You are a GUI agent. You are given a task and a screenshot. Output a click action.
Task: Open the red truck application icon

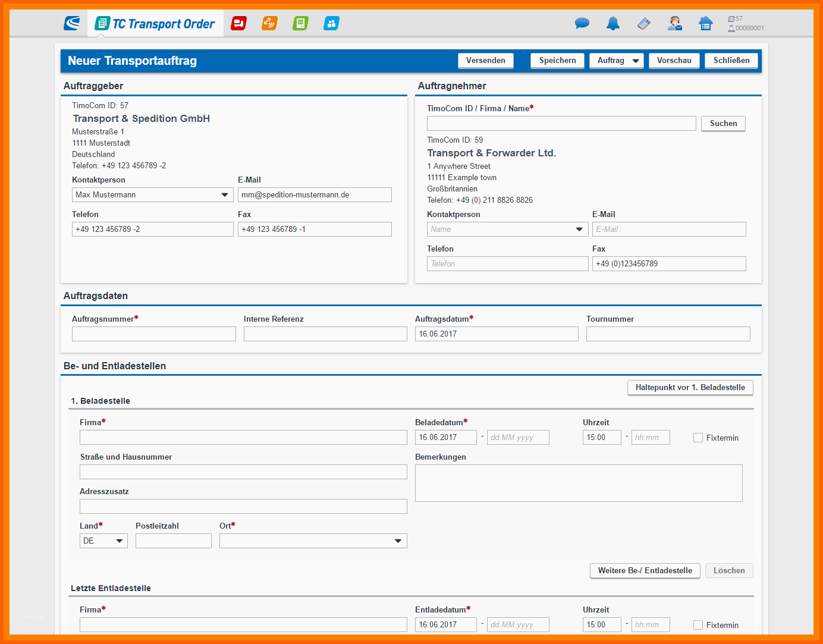coord(238,24)
